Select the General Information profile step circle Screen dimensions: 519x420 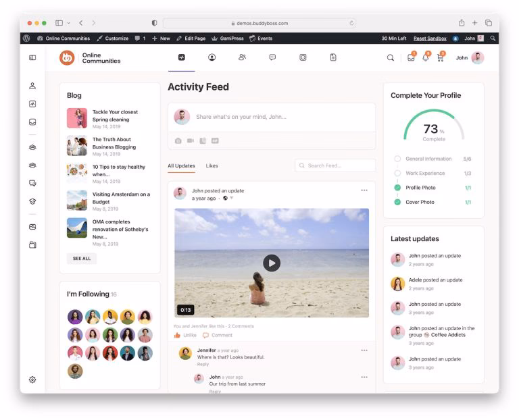coord(397,159)
